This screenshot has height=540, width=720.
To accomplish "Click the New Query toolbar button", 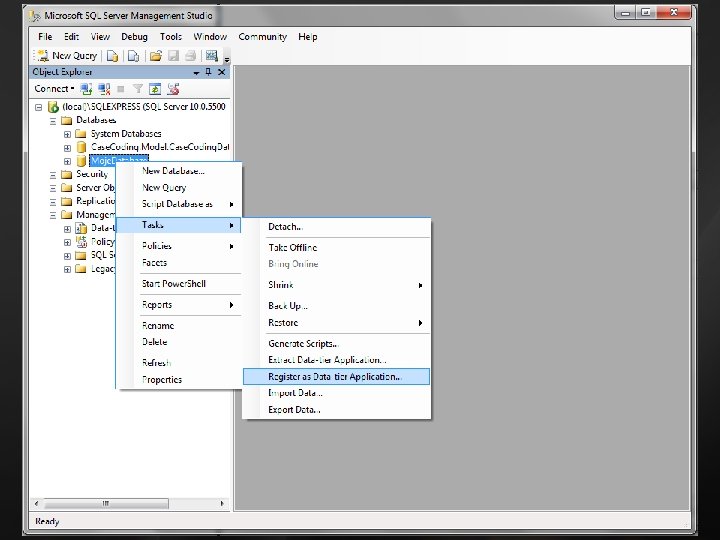I will point(67,56).
